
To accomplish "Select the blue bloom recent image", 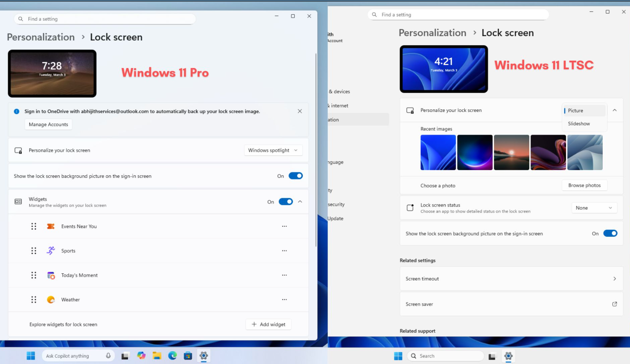I will tap(438, 152).
